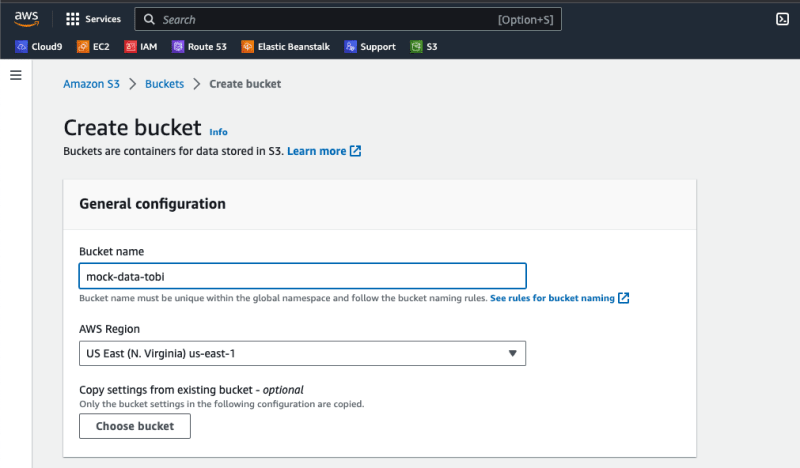This screenshot has height=468, width=800.
Task: Open the Route 53 shortcut
Action: [199, 46]
